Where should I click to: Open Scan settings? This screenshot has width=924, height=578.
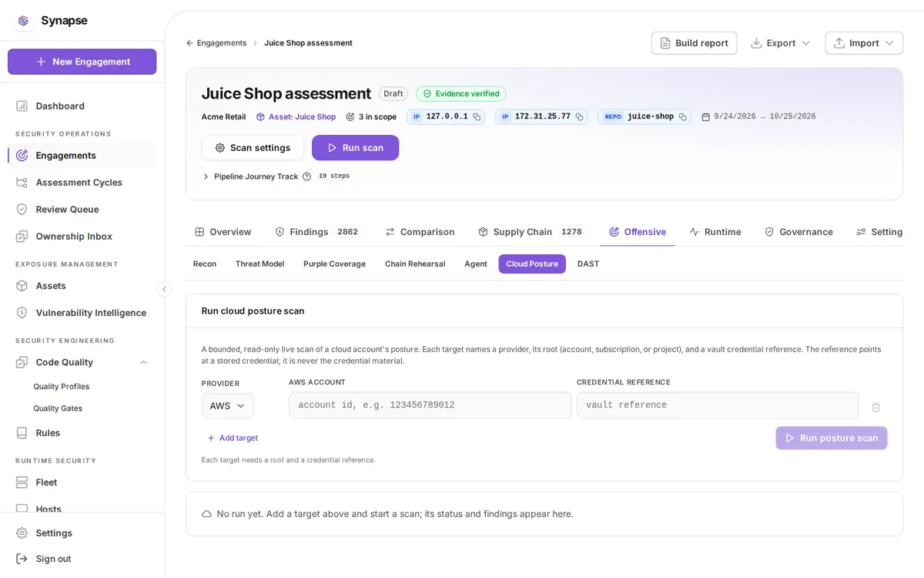(x=253, y=147)
